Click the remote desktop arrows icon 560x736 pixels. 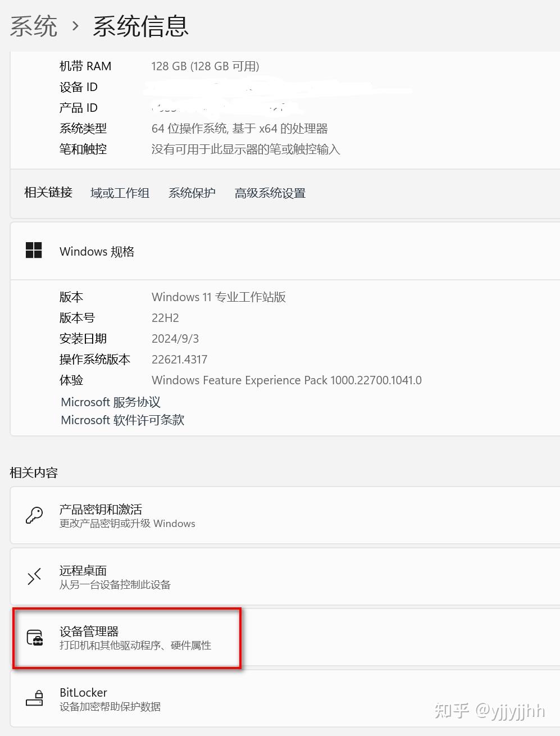(34, 576)
